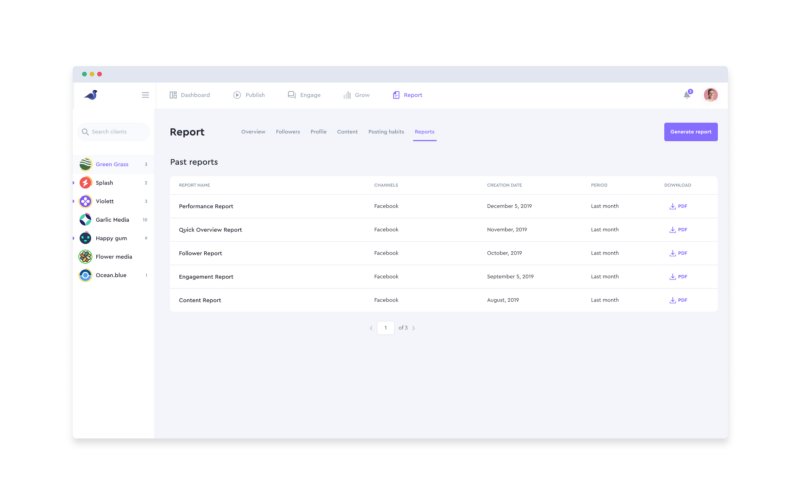The height and width of the screenshot is (504, 800).
Task: Click the September 5, 2019 date cell
Action: coord(510,276)
